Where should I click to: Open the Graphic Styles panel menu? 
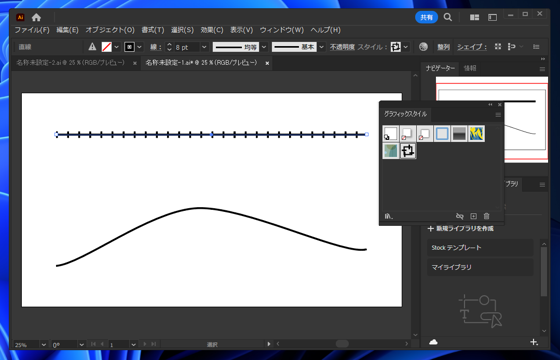[x=498, y=115]
